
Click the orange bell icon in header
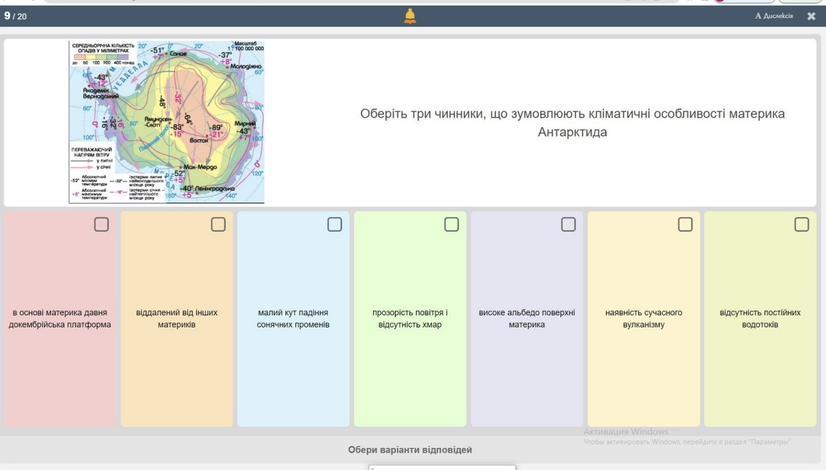point(410,16)
